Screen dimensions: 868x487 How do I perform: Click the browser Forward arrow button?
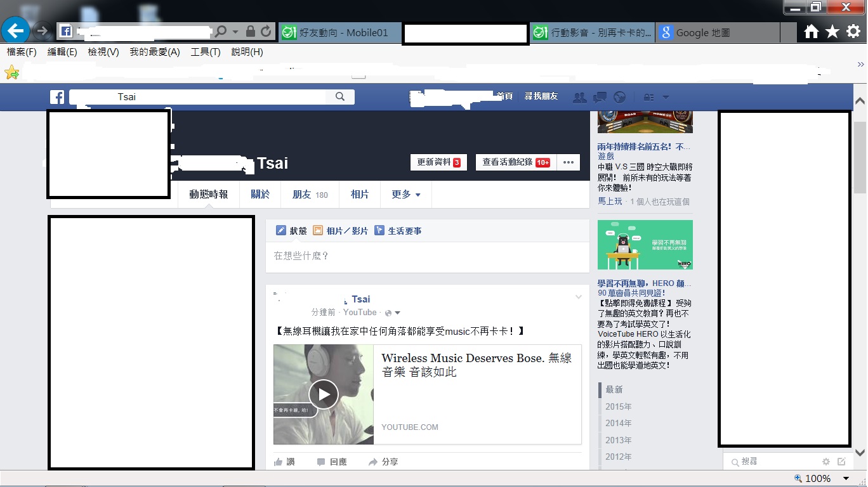tap(42, 31)
